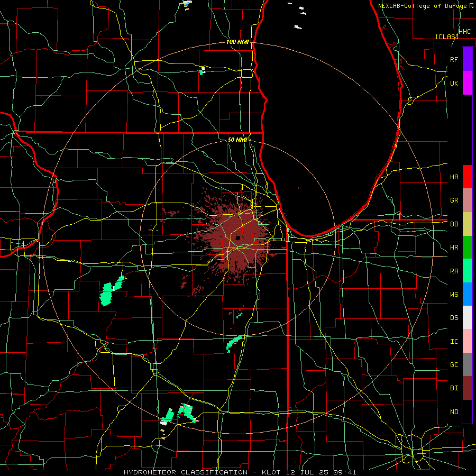The height and width of the screenshot is (476, 476).
Task: Click the 12 JUL 25 date in caption
Action: [307, 472]
